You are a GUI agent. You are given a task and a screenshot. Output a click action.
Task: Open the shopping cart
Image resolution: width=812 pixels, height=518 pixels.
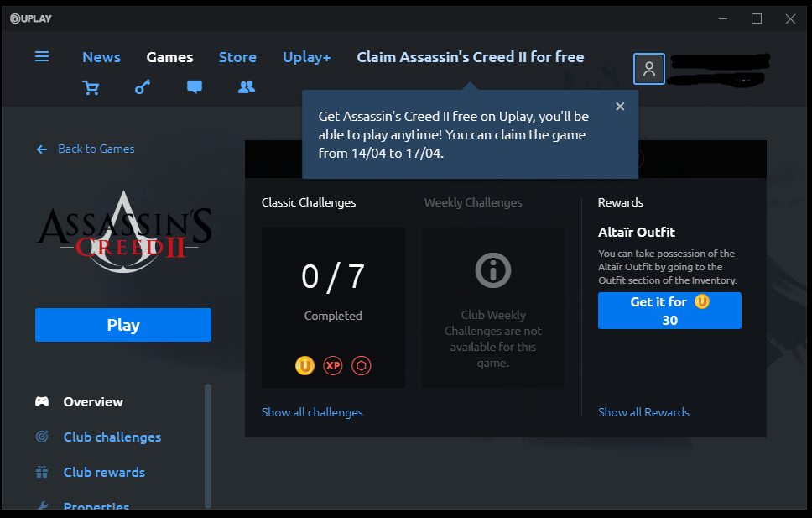tap(91, 87)
